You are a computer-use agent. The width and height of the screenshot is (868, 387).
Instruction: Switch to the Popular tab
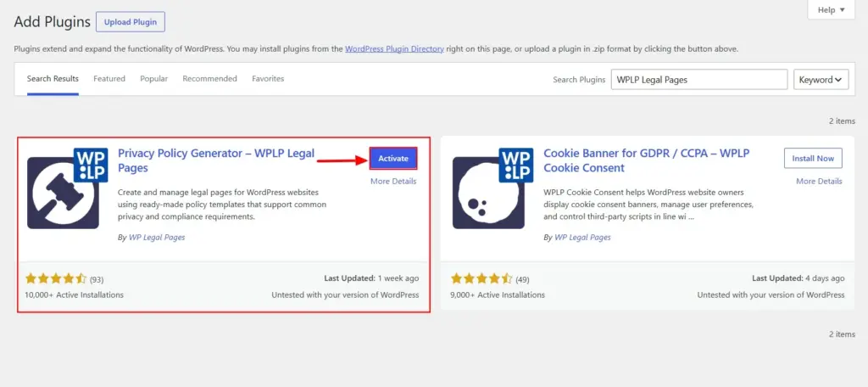tap(154, 79)
